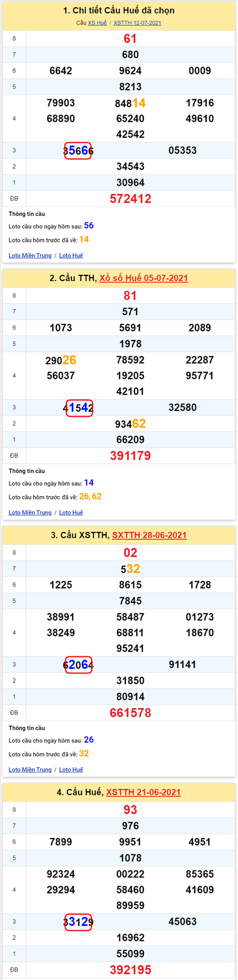Image resolution: width=238 pixels, height=980 pixels.
Task: Click the number 8213
Action: 130,87
